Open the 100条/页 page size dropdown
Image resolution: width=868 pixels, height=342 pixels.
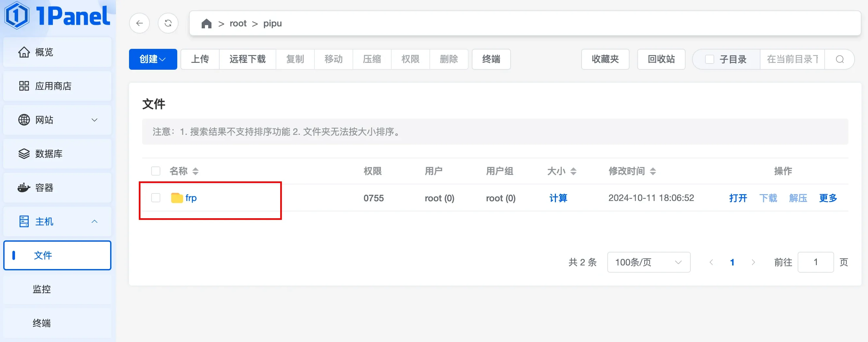coord(649,262)
